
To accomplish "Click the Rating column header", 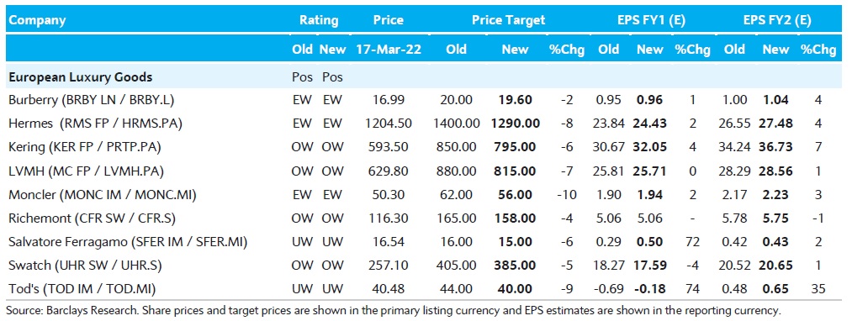I will (319, 20).
